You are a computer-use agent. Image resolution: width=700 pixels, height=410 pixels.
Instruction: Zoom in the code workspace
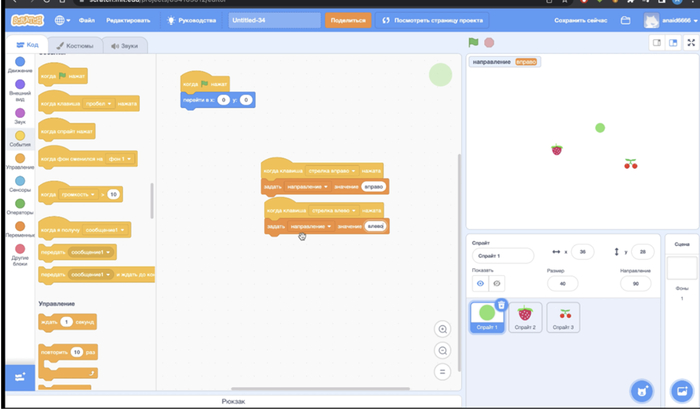coord(442,329)
